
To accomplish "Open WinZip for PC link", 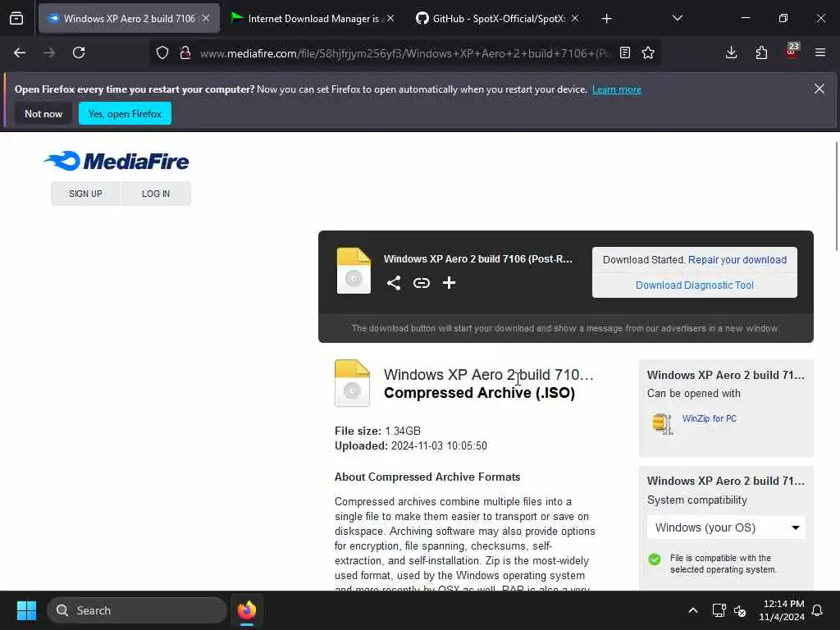I will [710, 418].
